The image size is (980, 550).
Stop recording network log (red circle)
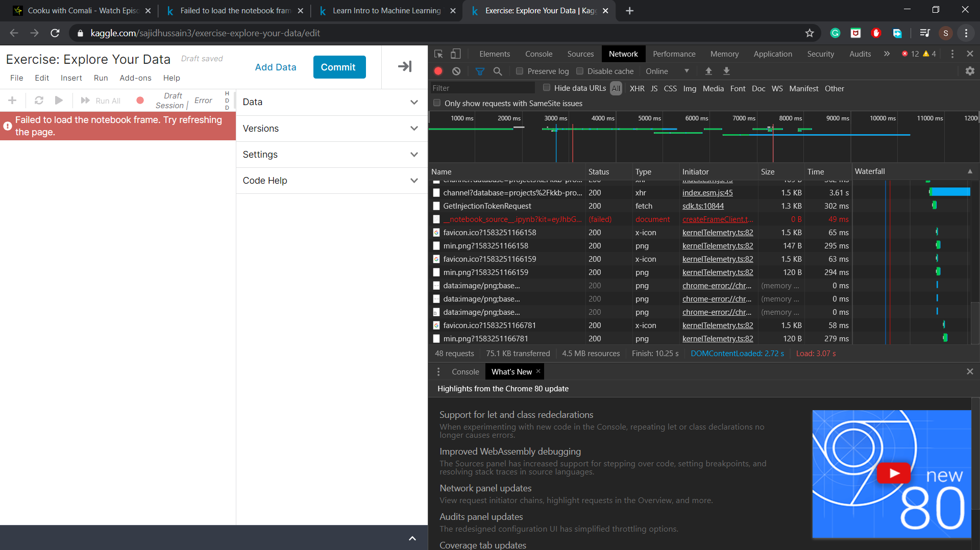click(438, 71)
